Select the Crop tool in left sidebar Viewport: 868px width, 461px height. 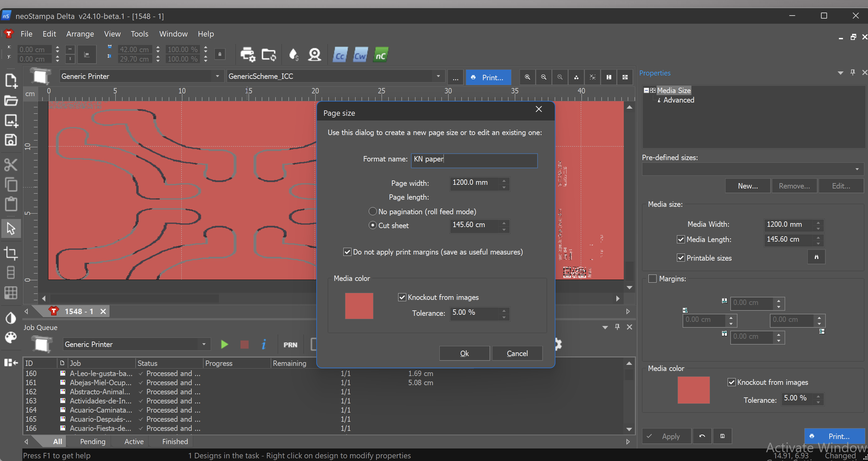11,253
